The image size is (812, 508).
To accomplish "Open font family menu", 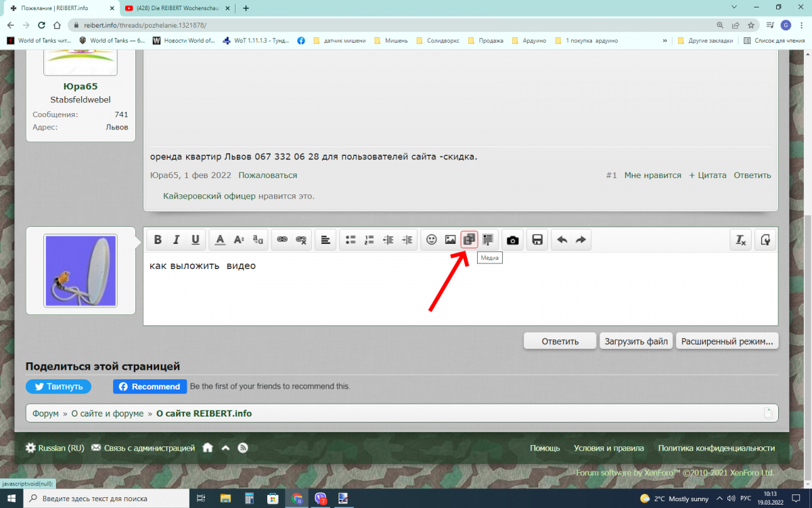I will coord(258,240).
